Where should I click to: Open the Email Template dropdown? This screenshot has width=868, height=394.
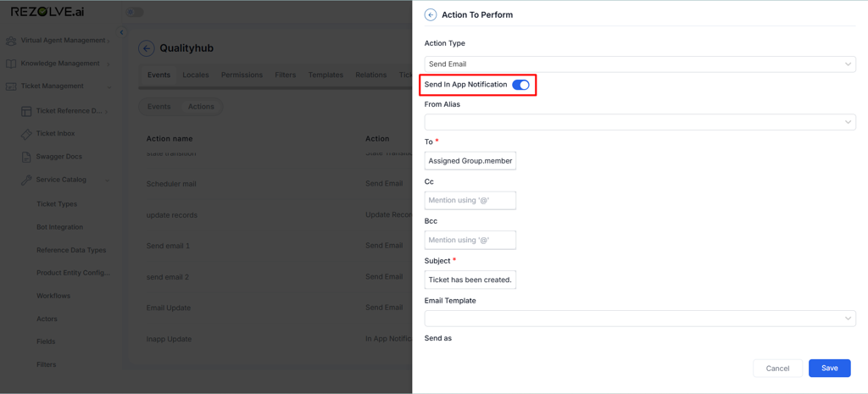[640, 319]
